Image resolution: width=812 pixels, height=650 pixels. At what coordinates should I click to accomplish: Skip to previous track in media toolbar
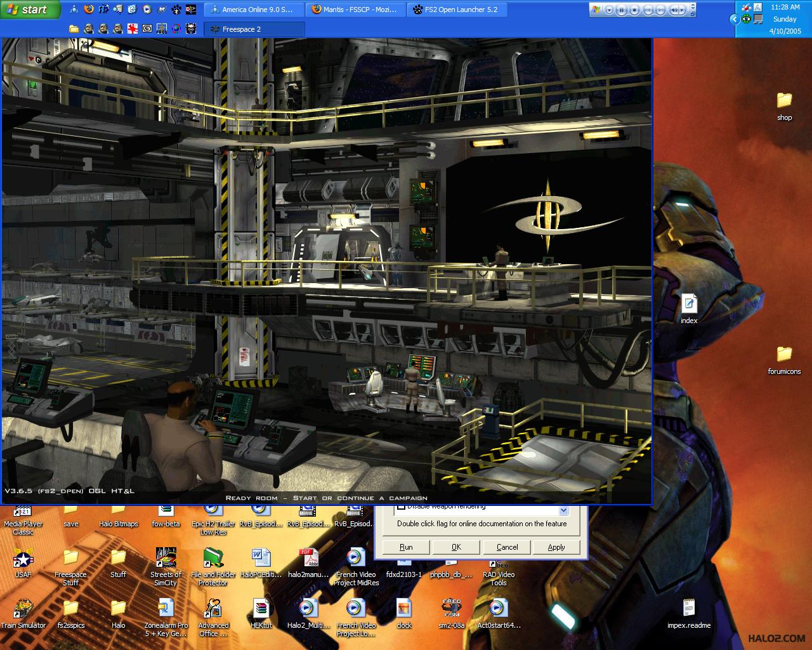pyautogui.click(x=648, y=10)
